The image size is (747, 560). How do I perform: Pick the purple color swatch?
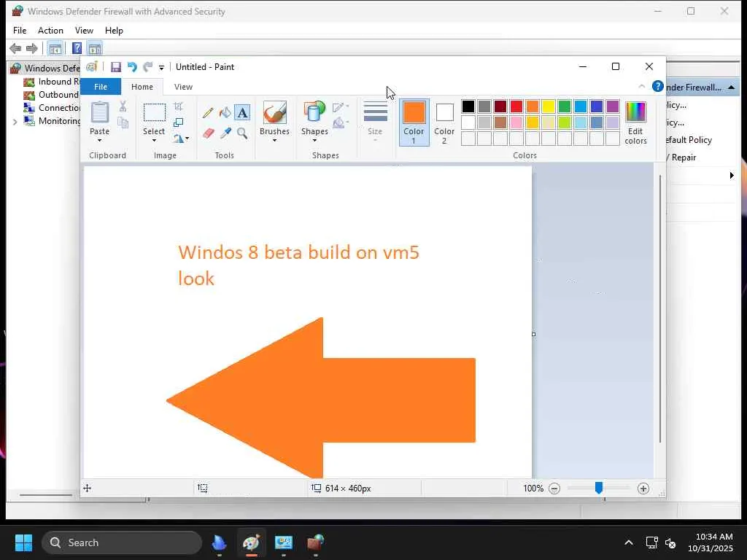click(x=613, y=106)
